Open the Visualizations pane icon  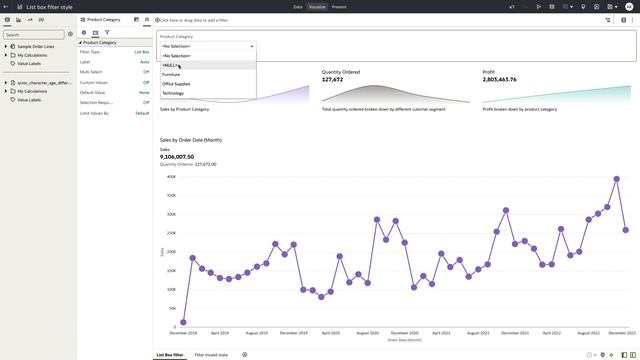pyautogui.click(x=18, y=20)
